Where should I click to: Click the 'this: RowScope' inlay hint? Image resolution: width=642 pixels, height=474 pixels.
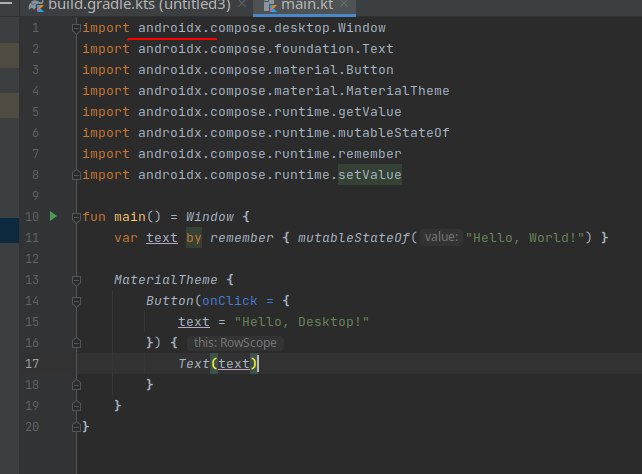(x=235, y=343)
